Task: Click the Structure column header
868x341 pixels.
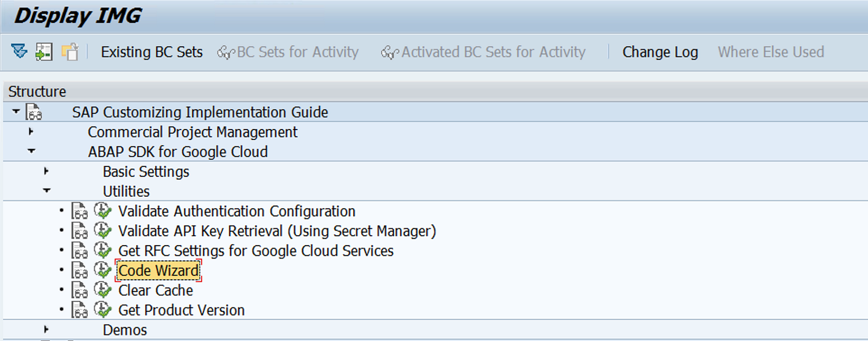Action: pyautogui.click(x=37, y=91)
